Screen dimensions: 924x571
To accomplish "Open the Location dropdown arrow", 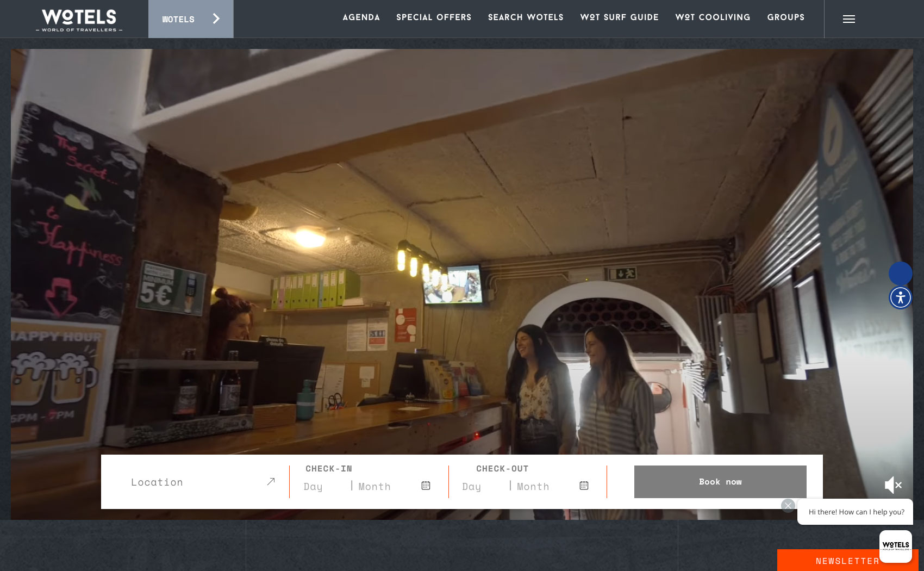I will (271, 482).
